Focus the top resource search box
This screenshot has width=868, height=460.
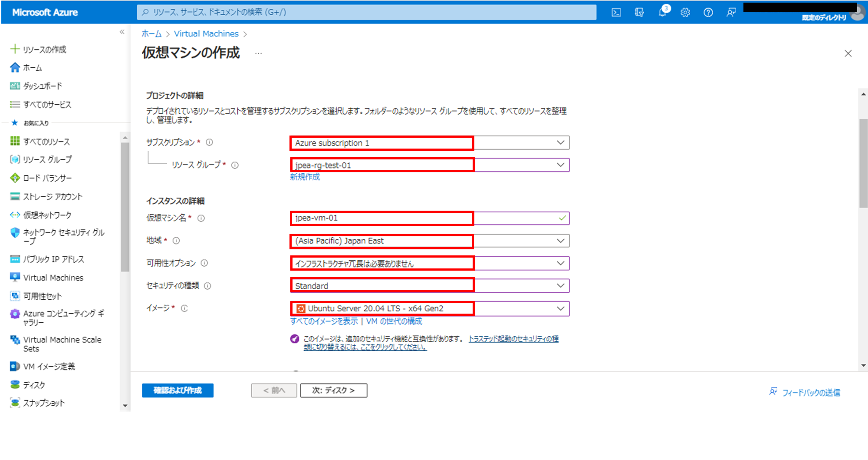click(367, 12)
